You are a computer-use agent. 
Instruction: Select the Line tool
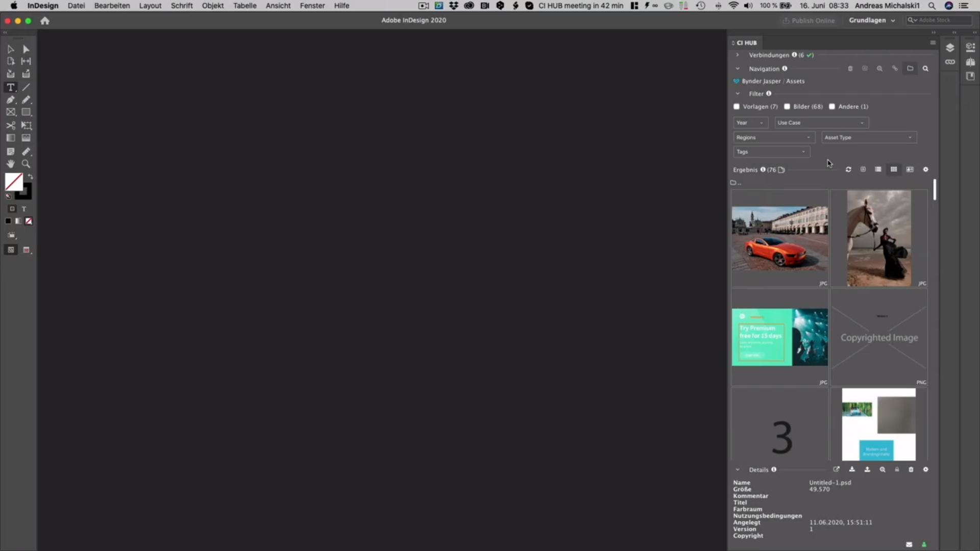[26, 87]
